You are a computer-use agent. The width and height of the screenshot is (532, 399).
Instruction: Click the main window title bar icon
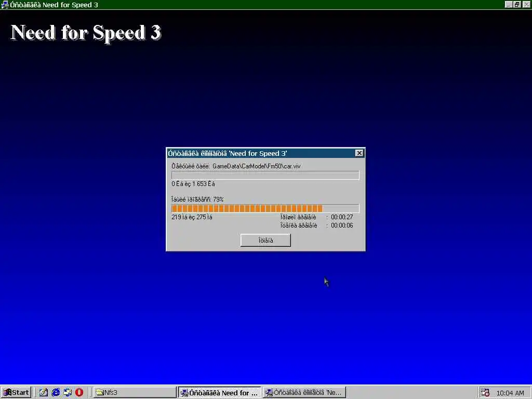tap(5, 5)
